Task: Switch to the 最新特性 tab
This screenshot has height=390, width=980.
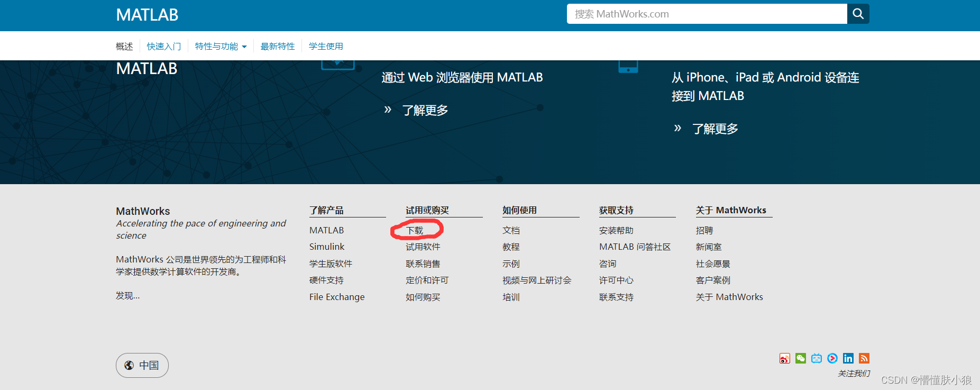Action: point(278,47)
